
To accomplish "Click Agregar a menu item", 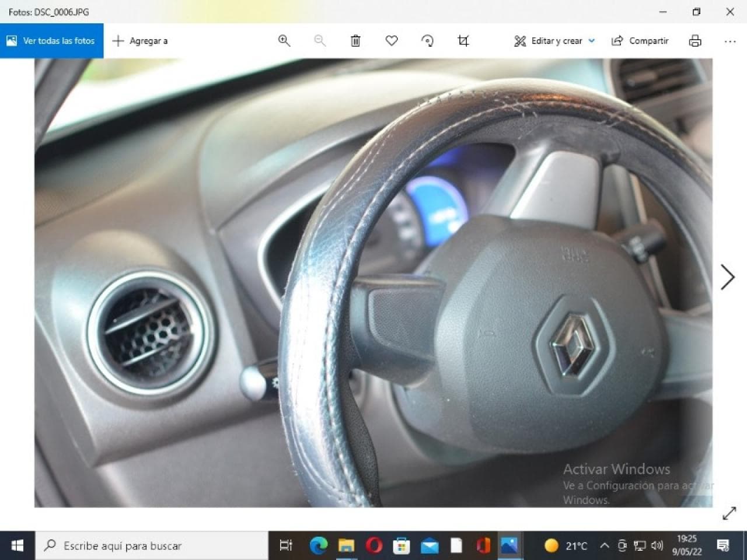I will 140,41.
